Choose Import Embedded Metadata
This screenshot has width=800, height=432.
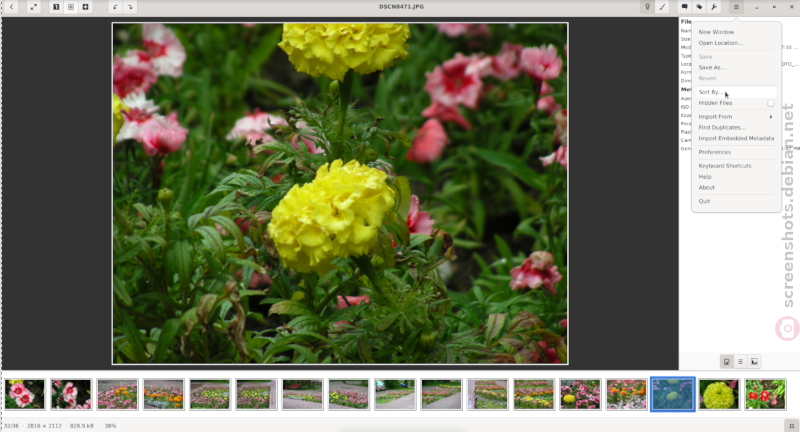click(736, 138)
